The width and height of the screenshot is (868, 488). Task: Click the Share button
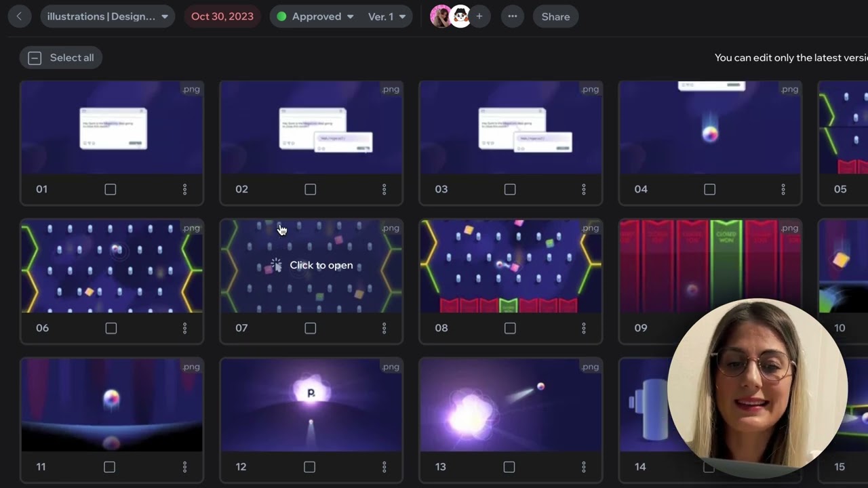coord(555,16)
